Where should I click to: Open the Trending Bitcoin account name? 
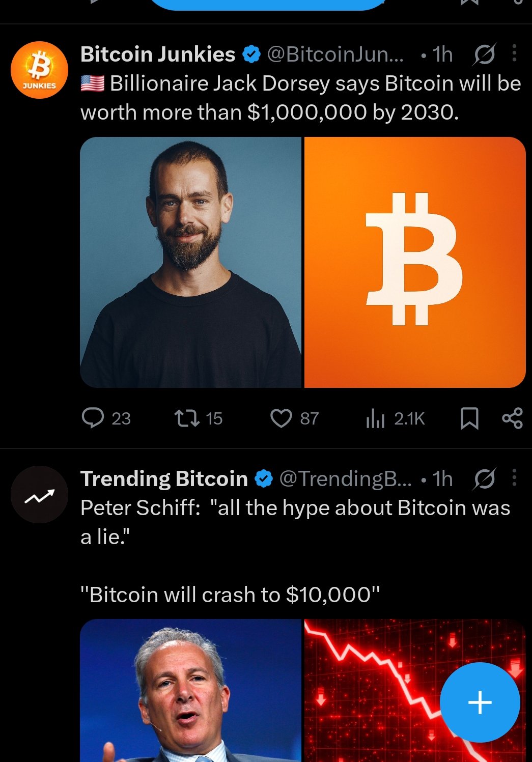164,479
